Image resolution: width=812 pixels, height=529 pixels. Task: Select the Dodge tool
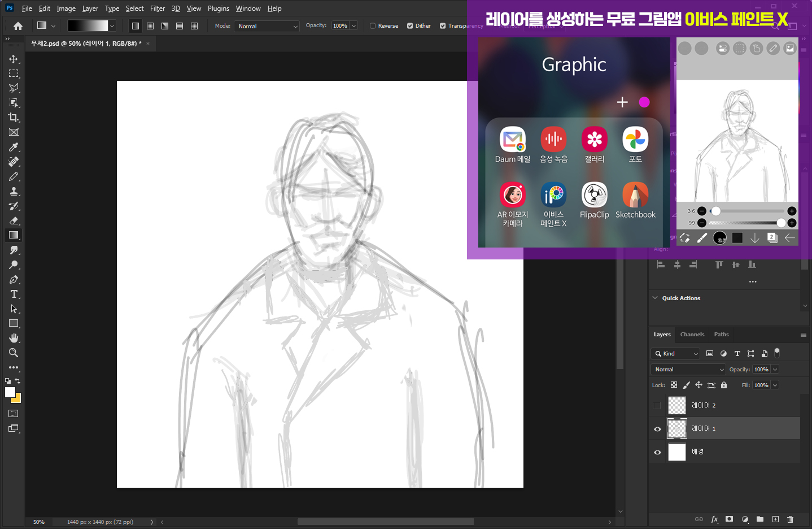click(14, 264)
